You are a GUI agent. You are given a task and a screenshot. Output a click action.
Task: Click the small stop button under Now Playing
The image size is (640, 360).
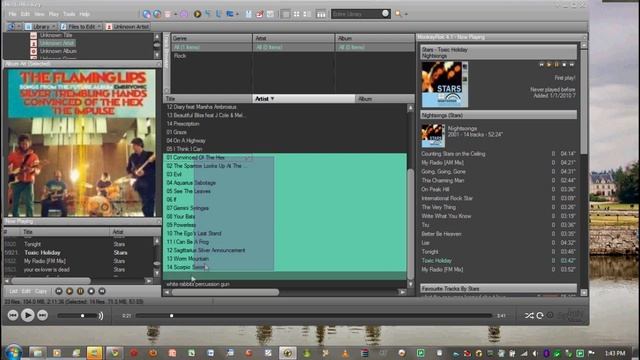pyautogui.click(x=91, y=291)
